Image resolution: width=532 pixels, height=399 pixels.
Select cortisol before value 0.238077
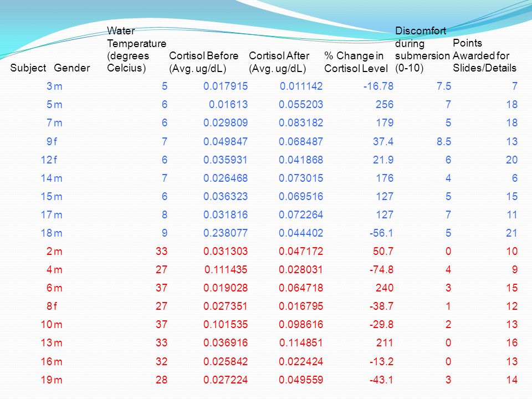(x=226, y=233)
